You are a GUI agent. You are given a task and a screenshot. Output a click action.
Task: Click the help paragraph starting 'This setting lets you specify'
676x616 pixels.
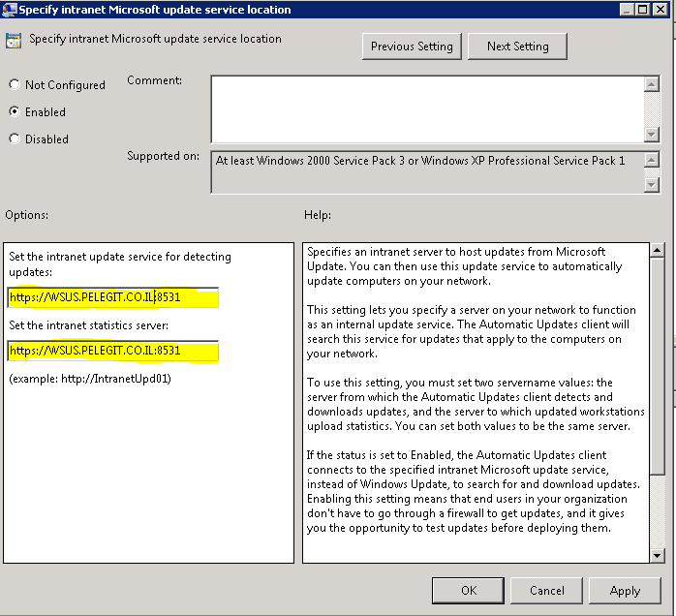[472, 331]
